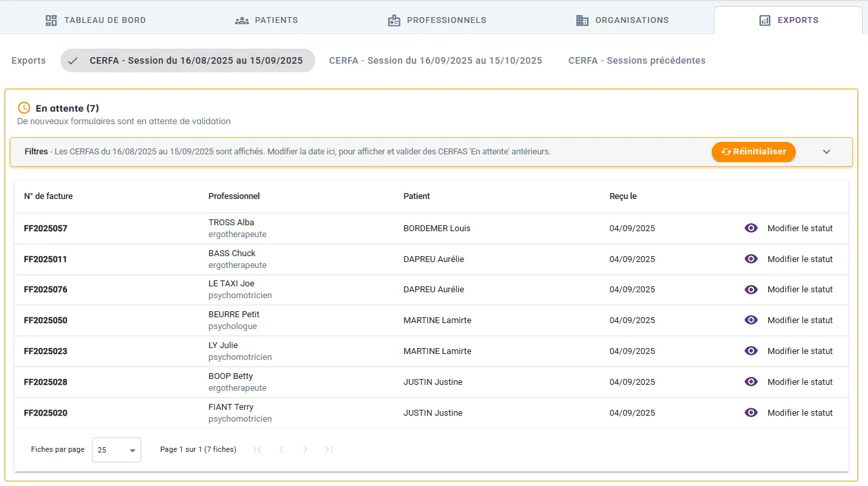This screenshot has height=486, width=868.
Task: Go to the Organisations tab
Action: tap(622, 20)
